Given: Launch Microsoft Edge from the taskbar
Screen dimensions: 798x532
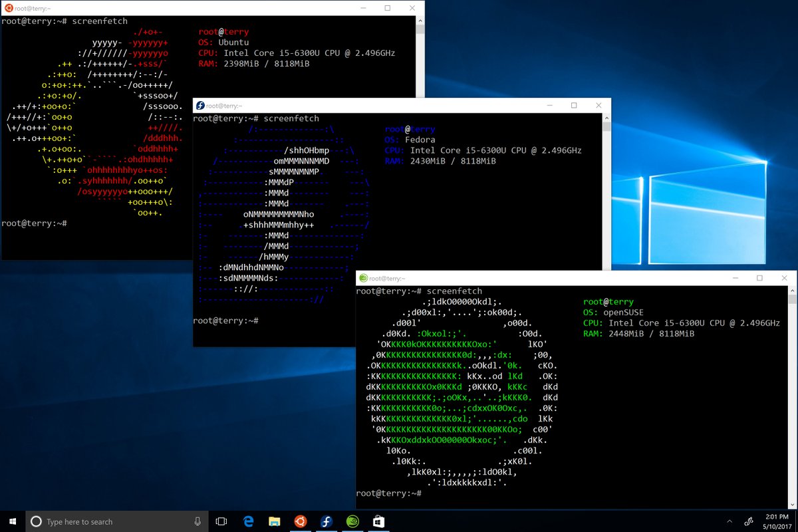Looking at the screenshot, I should tap(249, 521).
